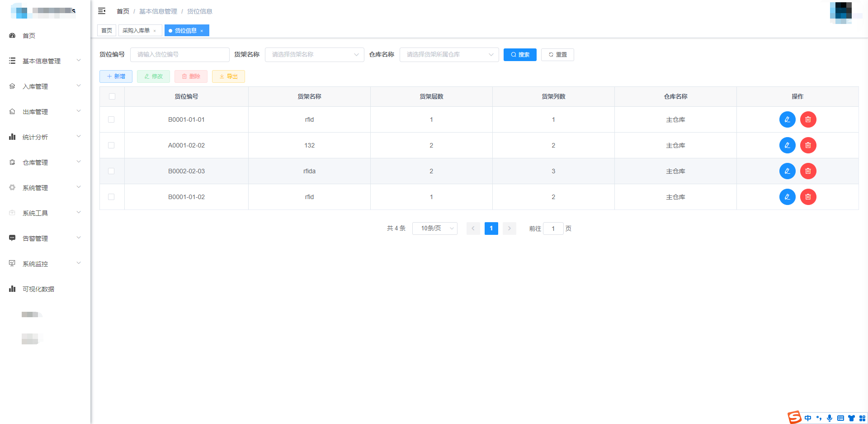Check the checkbox for row B0001-01-01
Viewport: 868px width, 424px height.
111,119
